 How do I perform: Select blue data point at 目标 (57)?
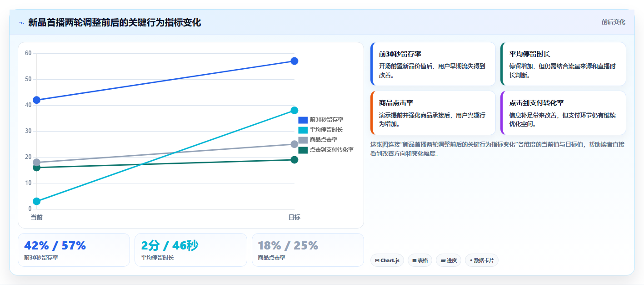point(294,61)
